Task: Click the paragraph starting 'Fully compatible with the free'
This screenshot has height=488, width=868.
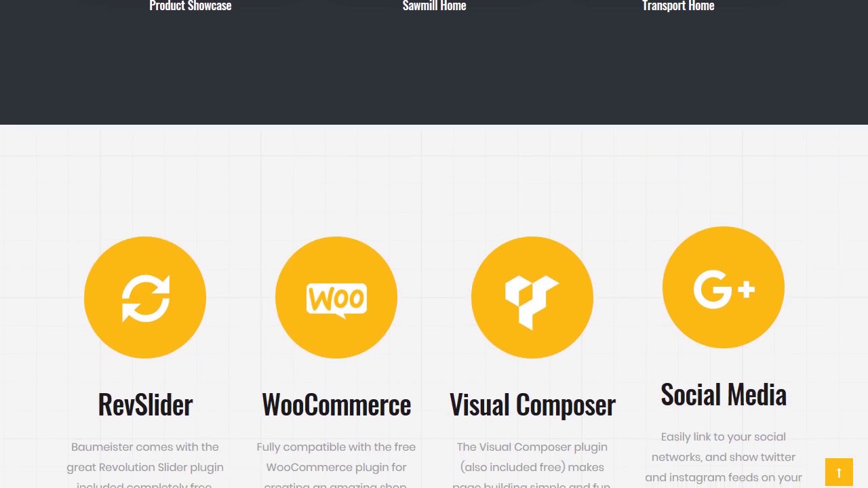Action: 336,464
